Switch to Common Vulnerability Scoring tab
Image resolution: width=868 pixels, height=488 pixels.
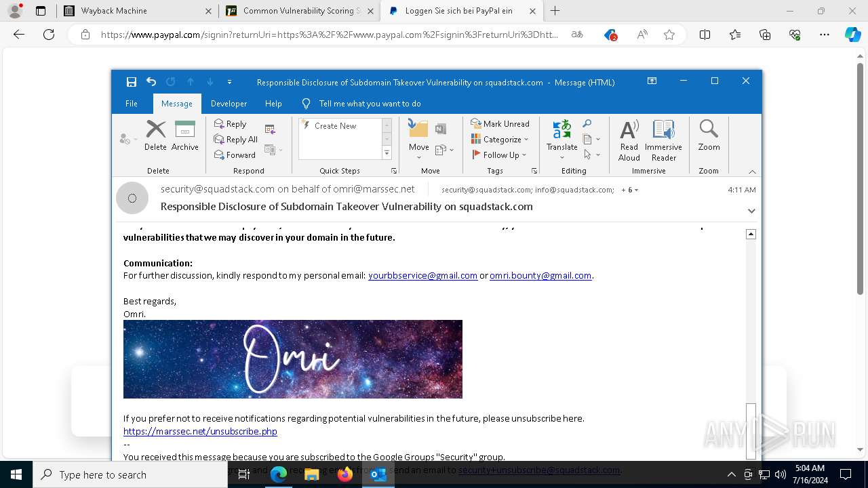pyautogui.click(x=298, y=11)
